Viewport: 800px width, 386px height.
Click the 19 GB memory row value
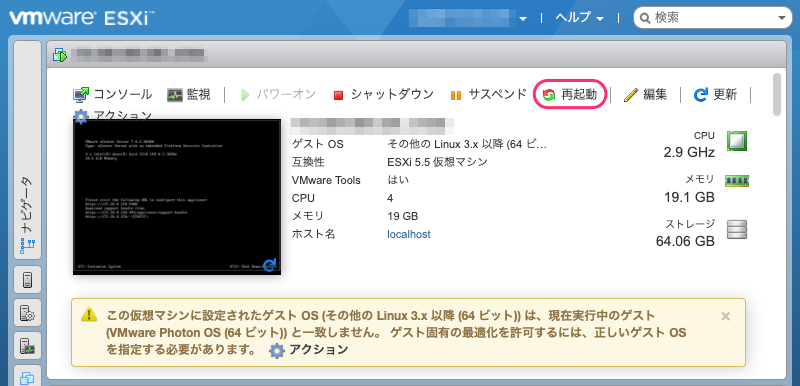point(403,216)
